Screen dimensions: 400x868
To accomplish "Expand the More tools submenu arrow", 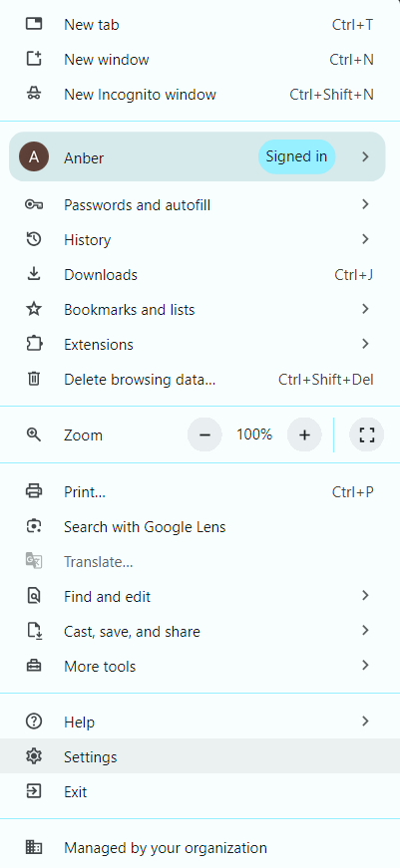I will point(365,666).
